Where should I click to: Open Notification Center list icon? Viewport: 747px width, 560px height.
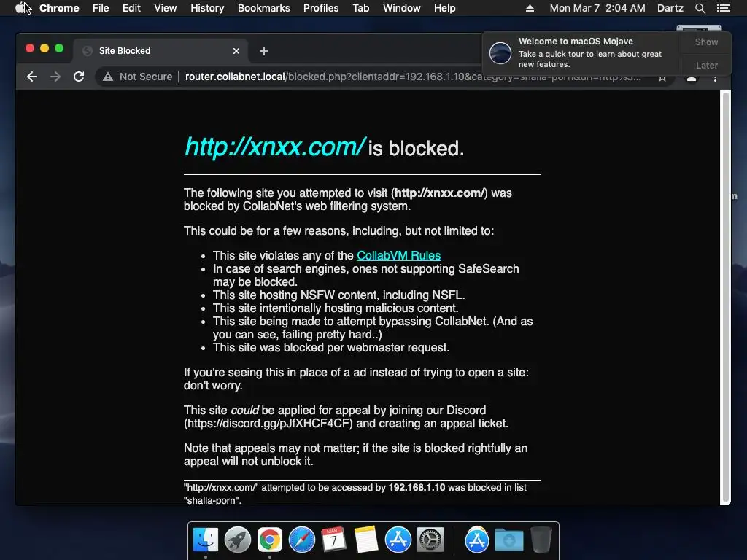(x=723, y=8)
